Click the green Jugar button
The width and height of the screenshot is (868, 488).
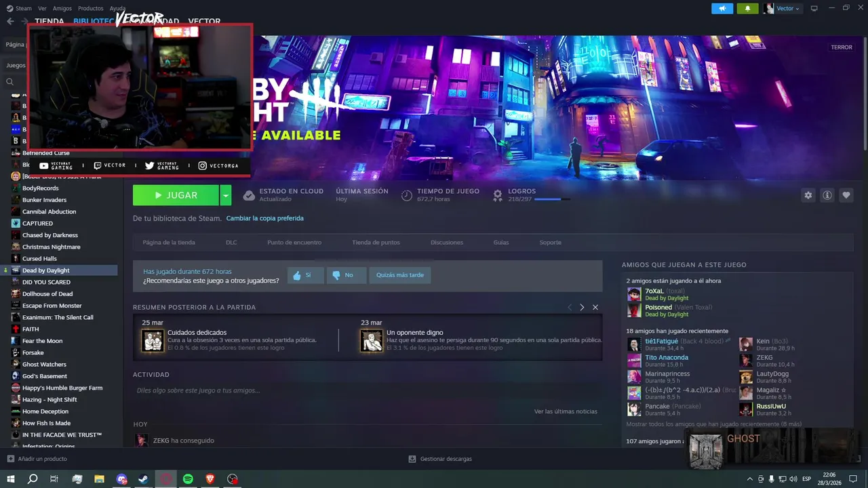click(176, 195)
